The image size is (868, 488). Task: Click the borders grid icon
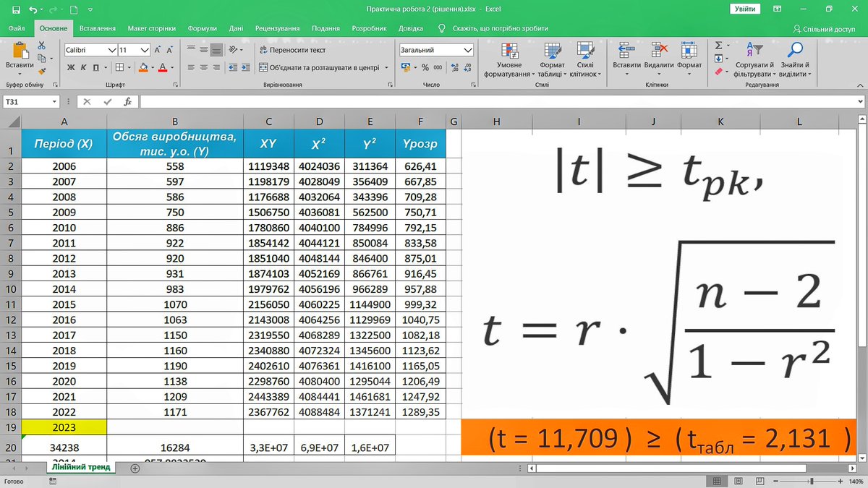[x=118, y=67]
